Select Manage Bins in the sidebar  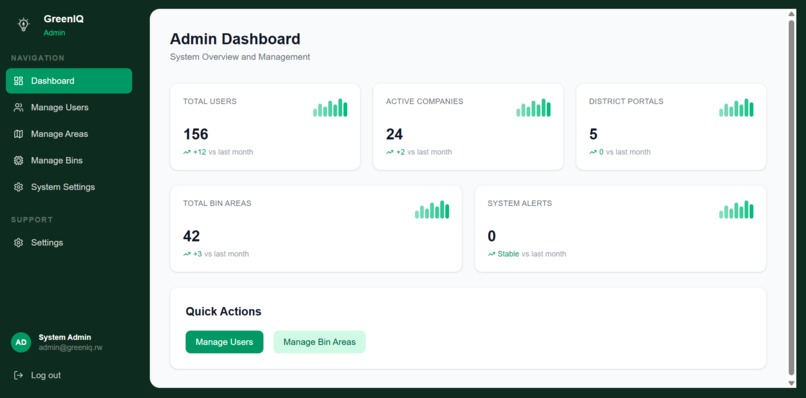[x=69, y=160]
